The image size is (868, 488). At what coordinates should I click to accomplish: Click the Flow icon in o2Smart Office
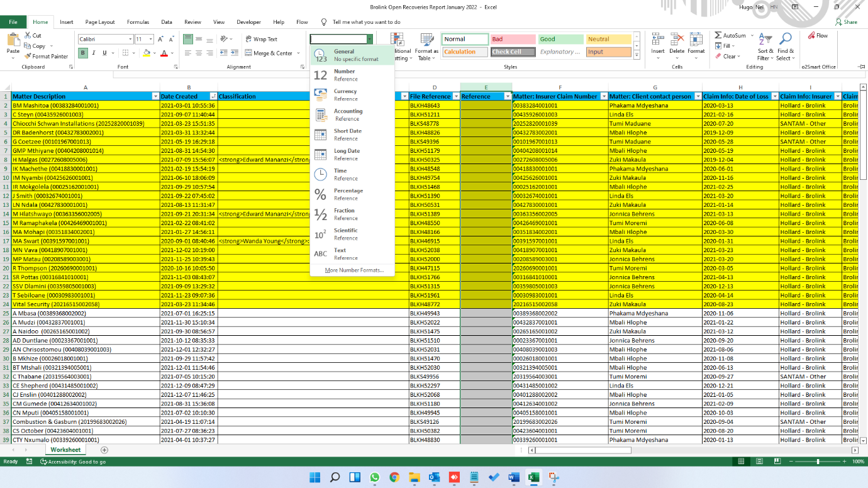(x=811, y=36)
